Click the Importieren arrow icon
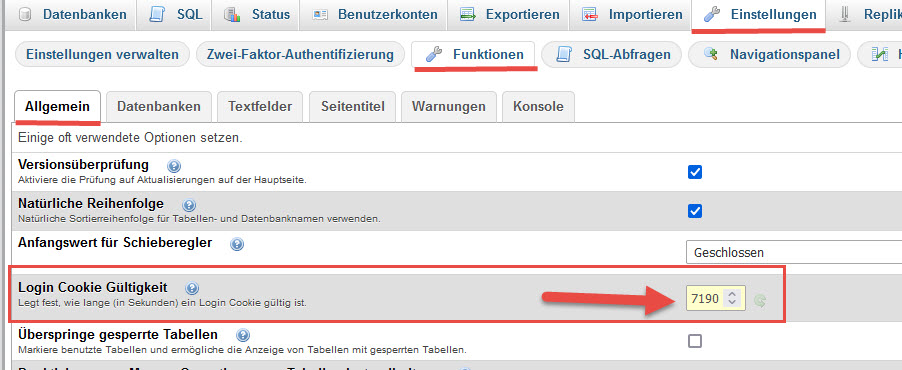The width and height of the screenshot is (902, 370). (x=590, y=14)
